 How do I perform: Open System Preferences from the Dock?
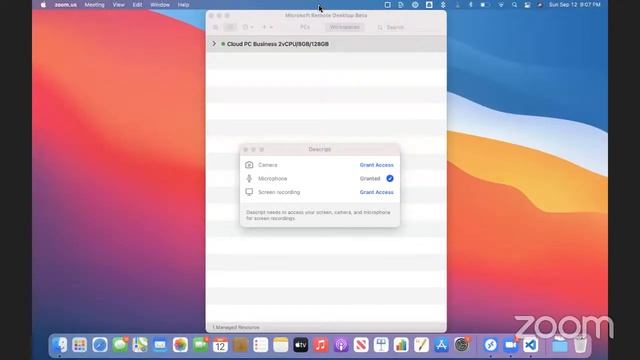tap(462, 345)
